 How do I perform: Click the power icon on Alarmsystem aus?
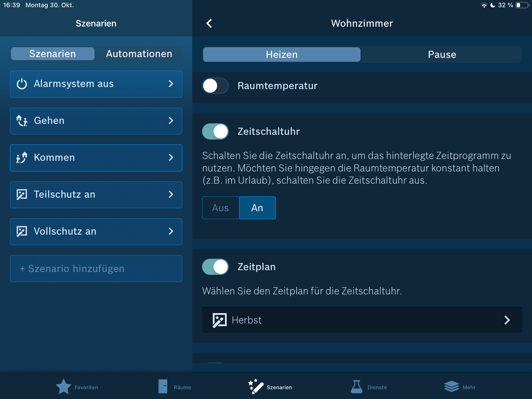22,84
